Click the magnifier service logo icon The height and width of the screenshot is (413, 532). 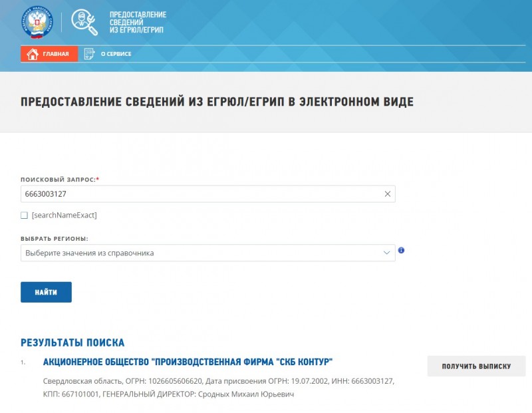point(84,22)
